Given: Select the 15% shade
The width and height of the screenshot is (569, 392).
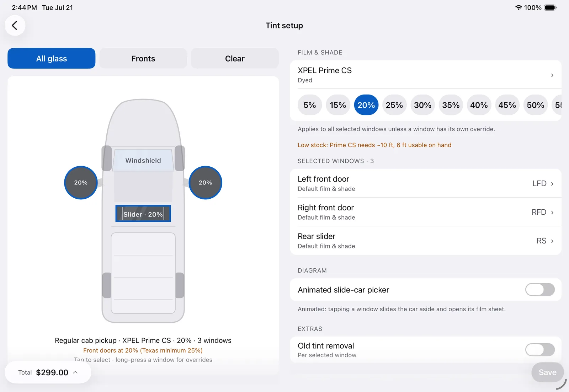Looking at the screenshot, I should (x=338, y=105).
